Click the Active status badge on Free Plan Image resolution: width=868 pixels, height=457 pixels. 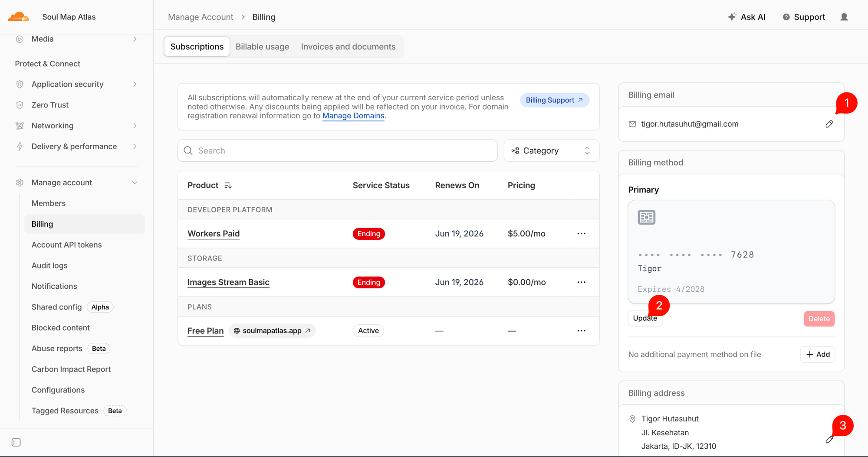368,331
